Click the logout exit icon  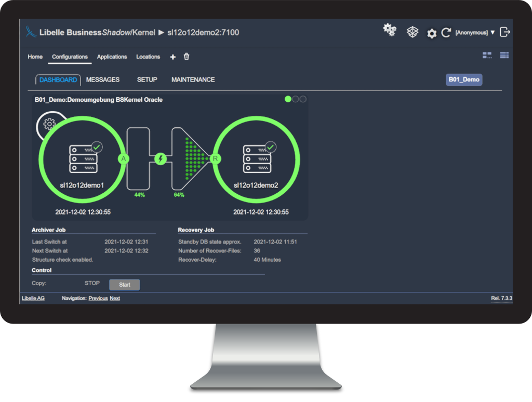tap(505, 32)
